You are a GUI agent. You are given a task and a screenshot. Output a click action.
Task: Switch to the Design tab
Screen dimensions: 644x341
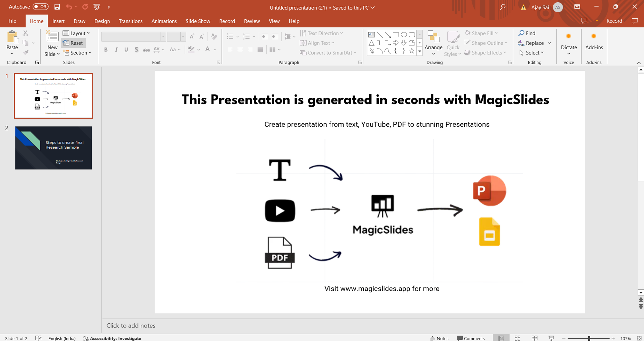pos(102,21)
